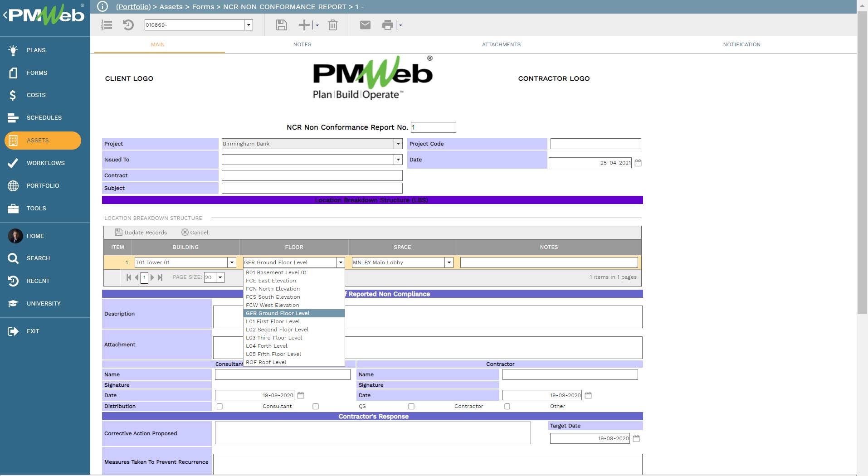Add a new record with plus icon

[x=304, y=25]
